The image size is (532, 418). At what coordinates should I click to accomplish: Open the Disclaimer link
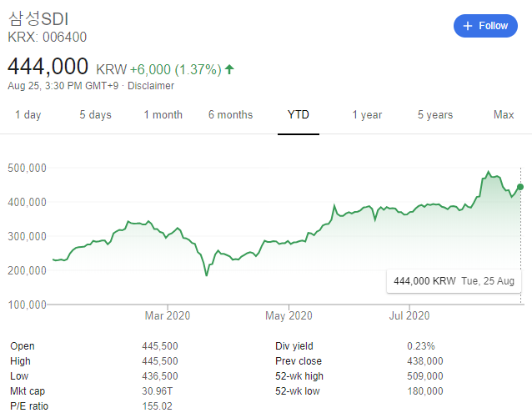coord(151,86)
